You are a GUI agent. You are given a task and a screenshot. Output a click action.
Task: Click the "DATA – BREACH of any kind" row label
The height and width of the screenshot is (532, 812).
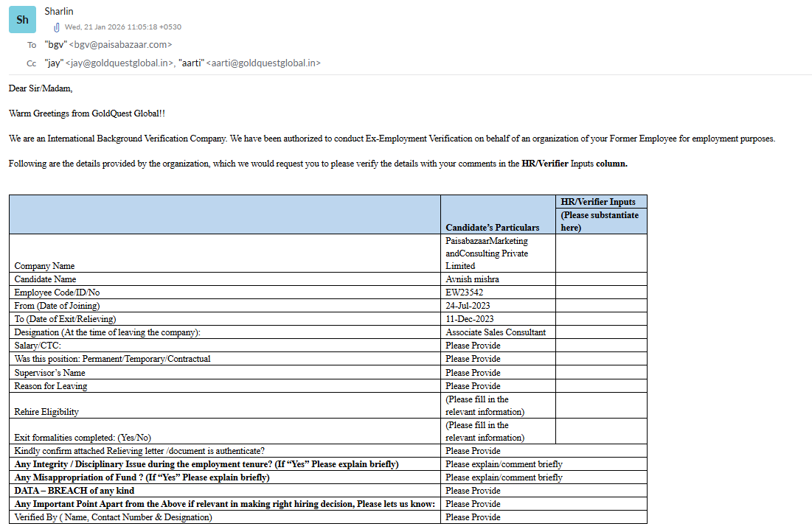pos(74,491)
